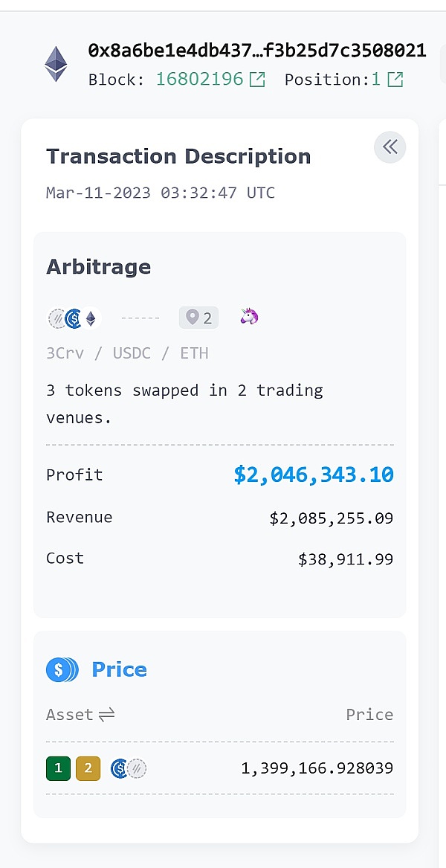Open the external link icon next to Position
The width and height of the screenshot is (446, 868).
[395, 79]
